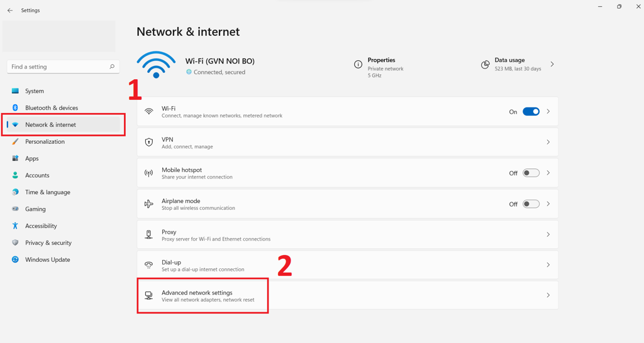Click the Windows Update sync icon
Screen dimensions: 644x343
(15, 259)
